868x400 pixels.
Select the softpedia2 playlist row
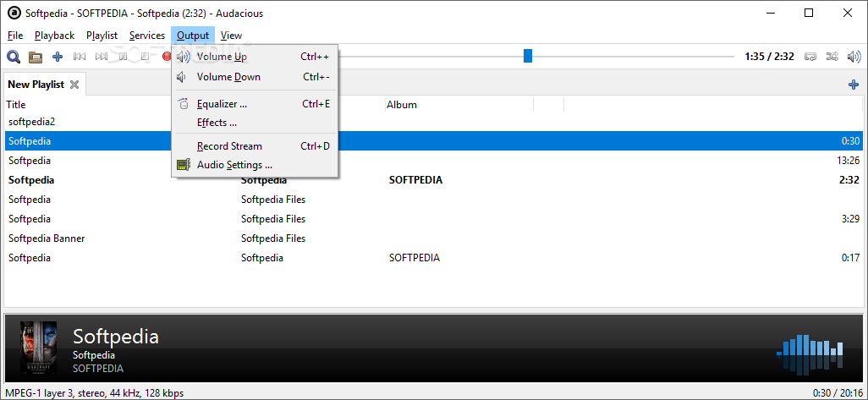pyautogui.click(x=433, y=122)
